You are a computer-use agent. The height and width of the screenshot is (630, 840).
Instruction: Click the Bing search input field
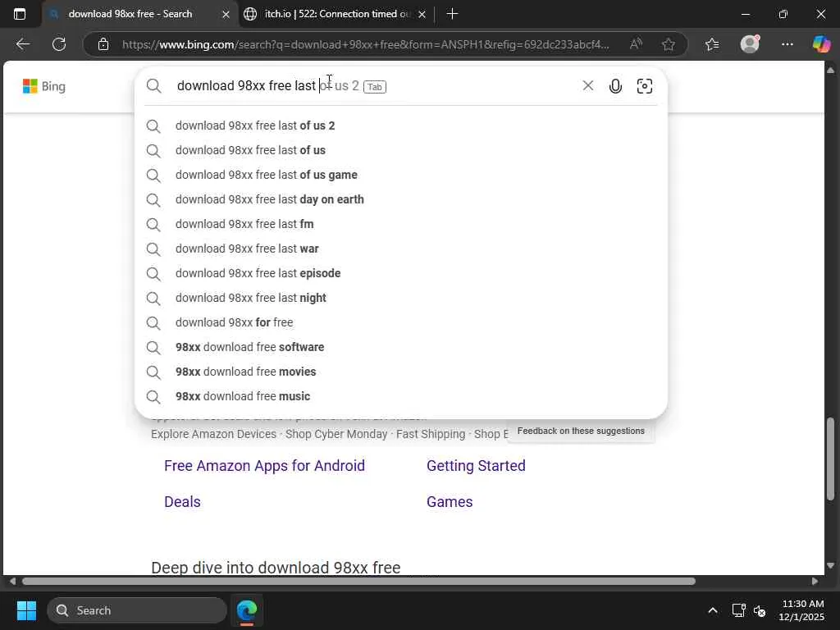point(375,85)
